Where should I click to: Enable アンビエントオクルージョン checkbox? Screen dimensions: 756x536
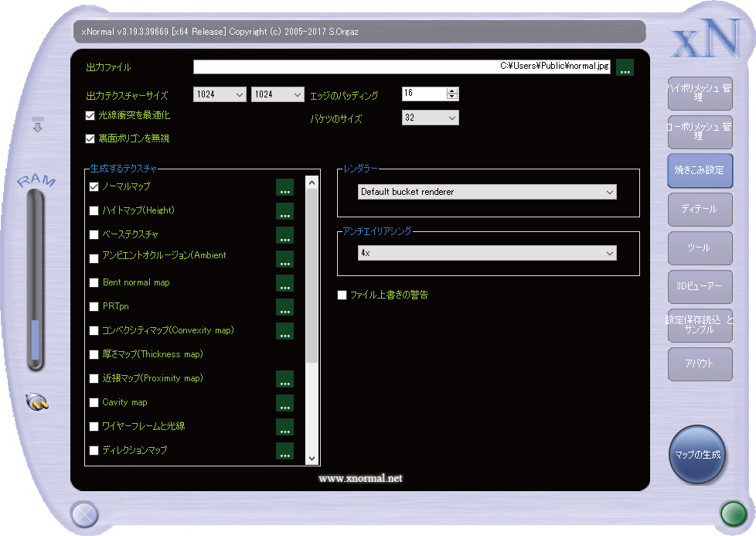pyautogui.click(x=94, y=258)
